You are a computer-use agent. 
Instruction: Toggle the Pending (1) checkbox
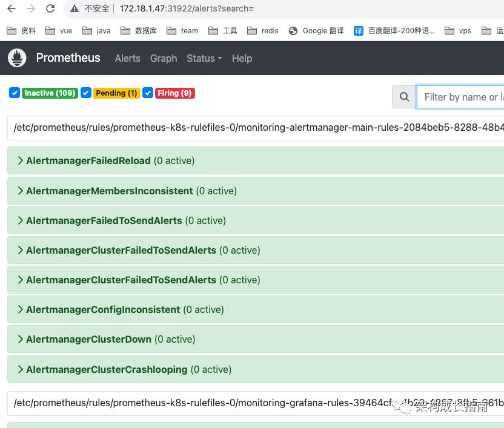click(x=86, y=93)
